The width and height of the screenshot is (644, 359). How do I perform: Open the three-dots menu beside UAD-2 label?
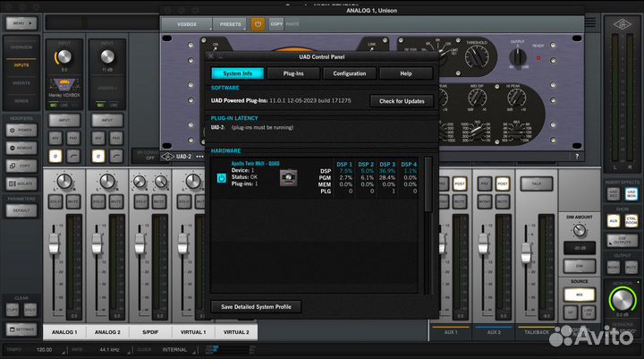coord(200,157)
